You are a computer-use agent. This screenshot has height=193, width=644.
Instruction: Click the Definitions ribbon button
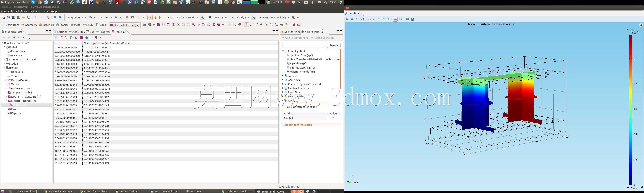11,25
